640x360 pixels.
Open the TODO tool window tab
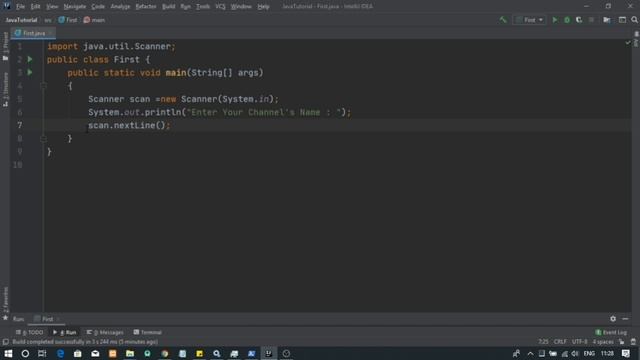[29, 332]
